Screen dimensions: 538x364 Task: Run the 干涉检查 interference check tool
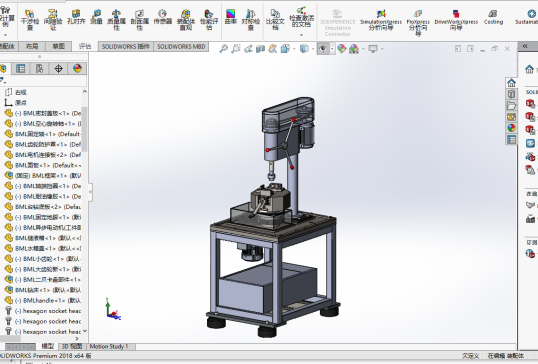pos(30,20)
